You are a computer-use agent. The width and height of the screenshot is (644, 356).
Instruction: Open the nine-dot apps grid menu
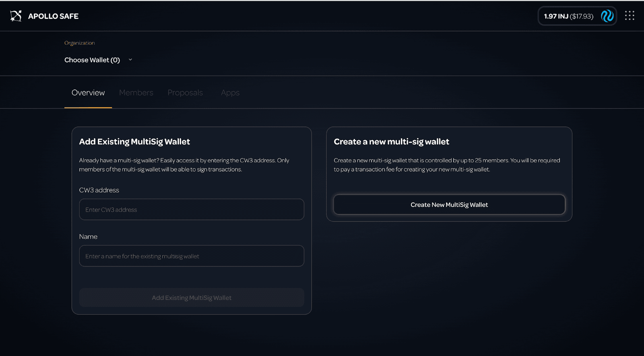630,16
